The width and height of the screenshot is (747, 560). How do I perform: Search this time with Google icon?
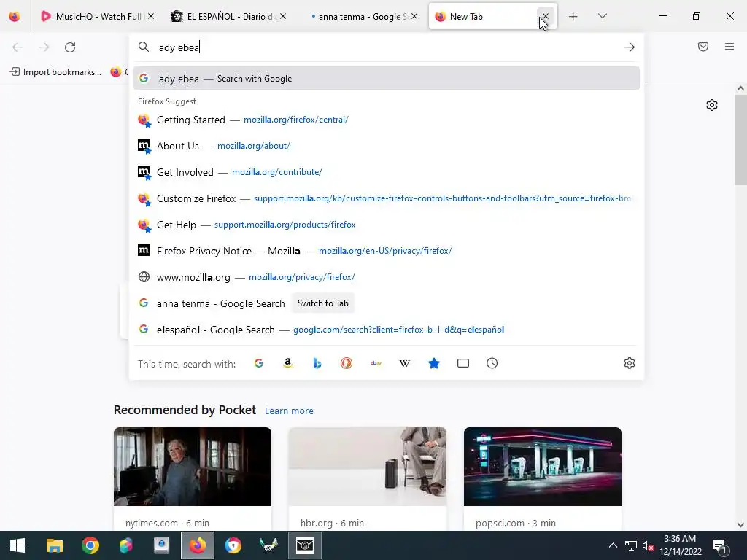coord(259,363)
